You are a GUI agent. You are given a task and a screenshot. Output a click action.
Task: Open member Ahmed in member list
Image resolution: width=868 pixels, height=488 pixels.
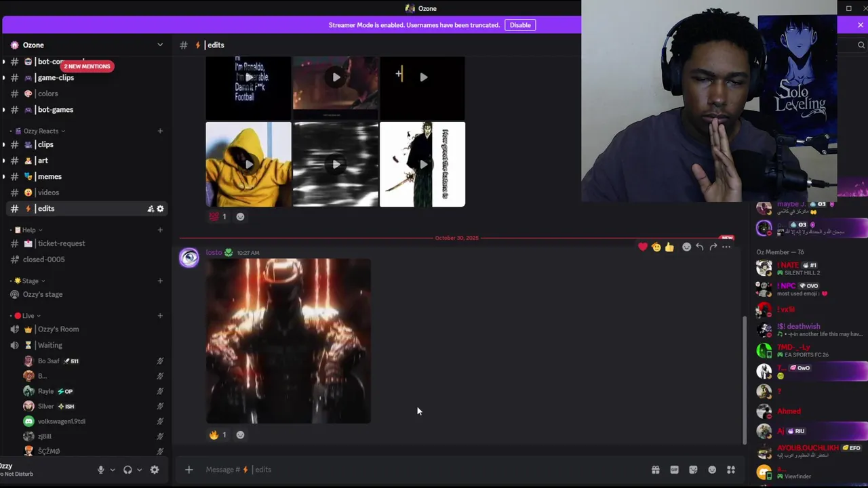811,411
